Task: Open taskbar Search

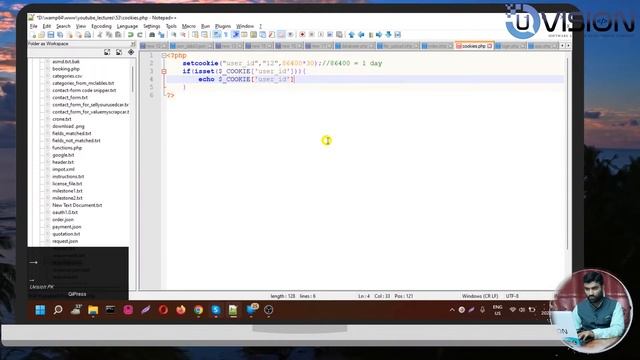Action: tap(58, 310)
